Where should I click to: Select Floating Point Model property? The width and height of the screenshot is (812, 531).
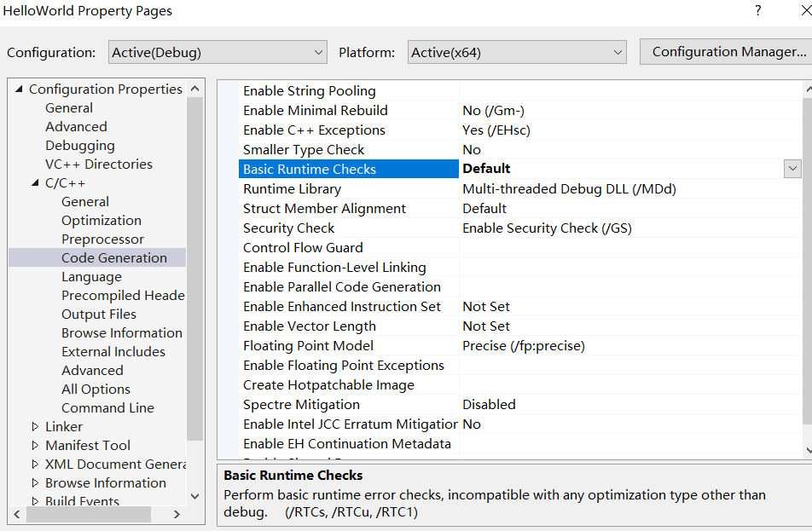308,346
